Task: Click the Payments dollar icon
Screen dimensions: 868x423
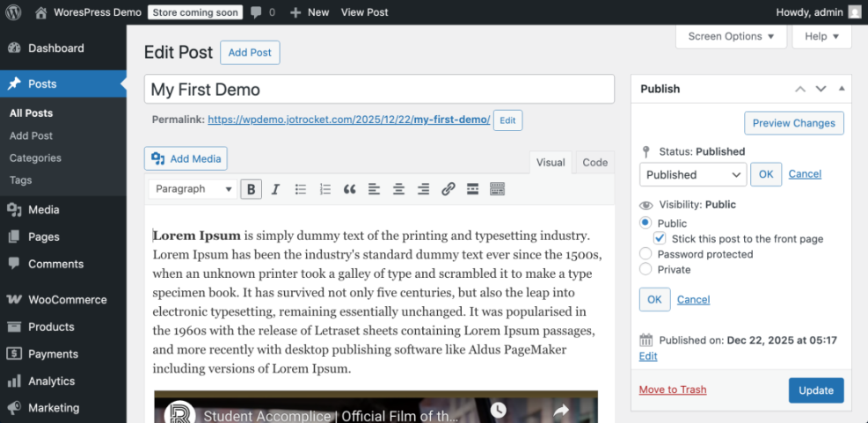Action: pos(14,354)
